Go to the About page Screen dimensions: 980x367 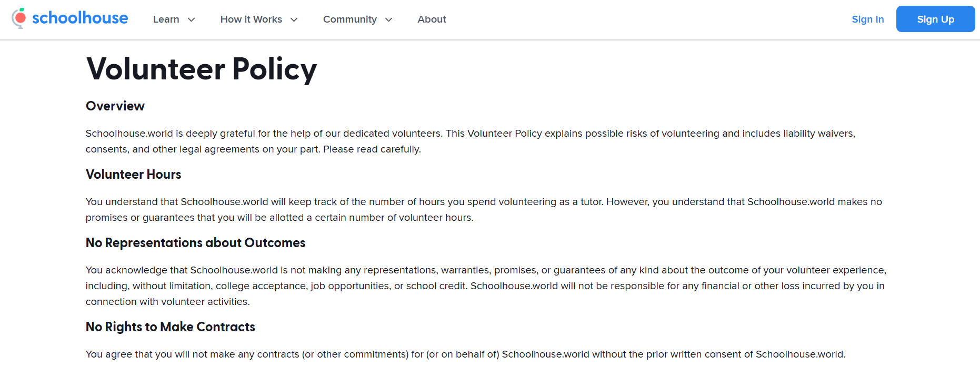(x=432, y=19)
